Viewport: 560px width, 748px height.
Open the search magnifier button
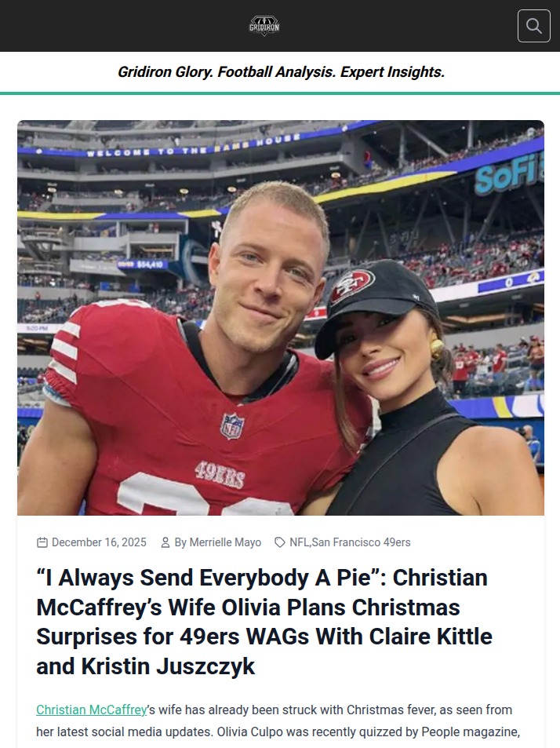533,26
